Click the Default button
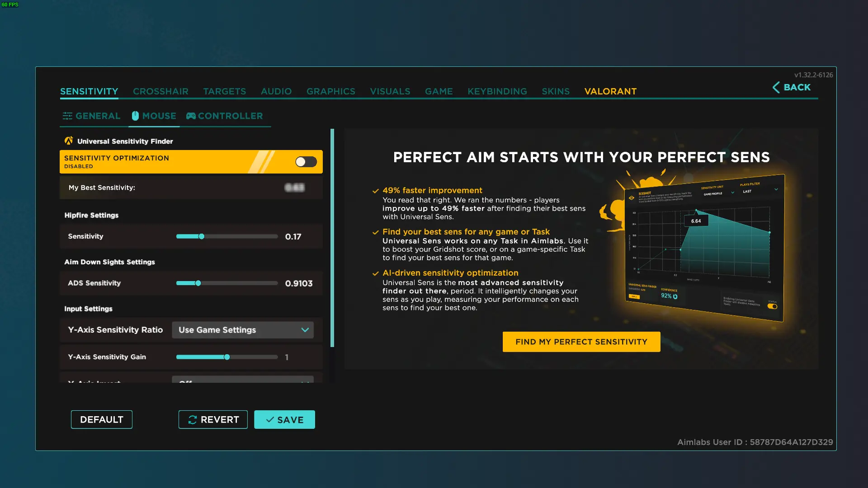 (102, 420)
